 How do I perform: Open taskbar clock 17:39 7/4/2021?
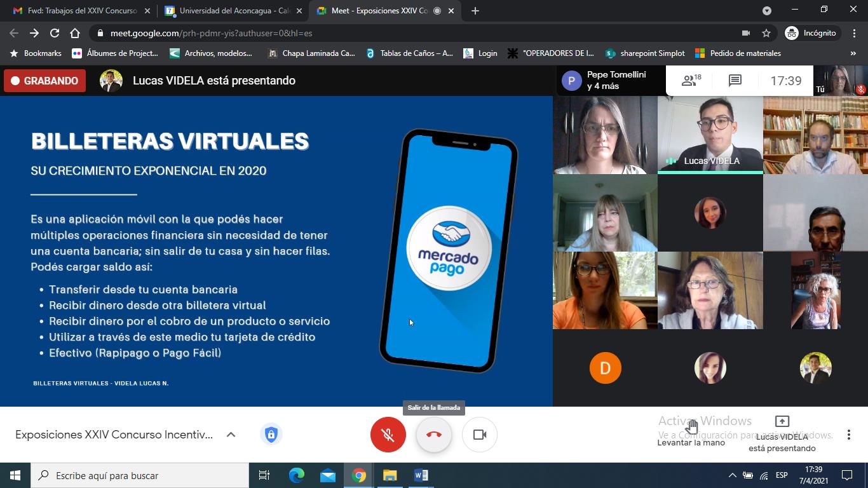(x=813, y=475)
